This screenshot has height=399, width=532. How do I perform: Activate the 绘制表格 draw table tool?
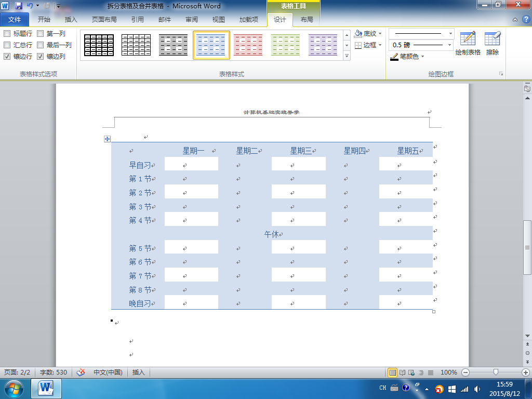click(468, 43)
